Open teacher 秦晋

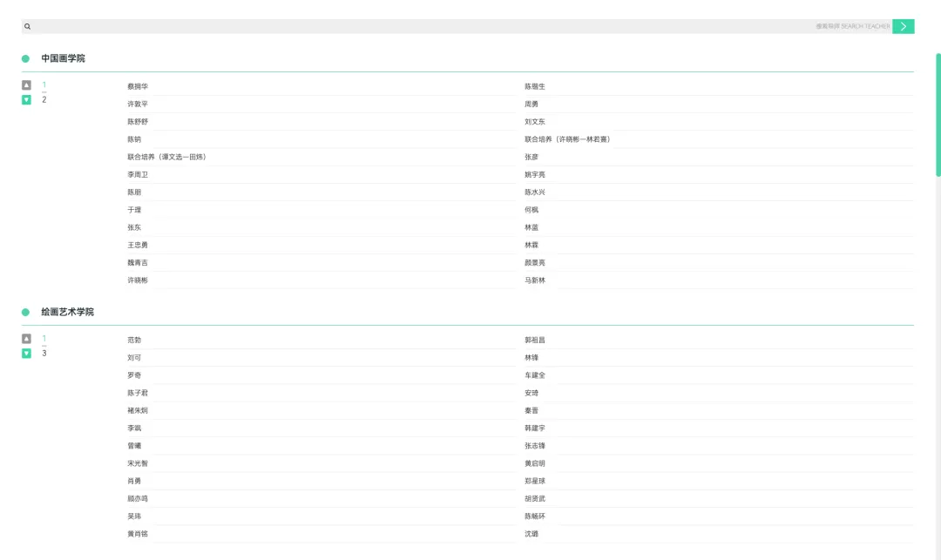pyautogui.click(x=531, y=411)
